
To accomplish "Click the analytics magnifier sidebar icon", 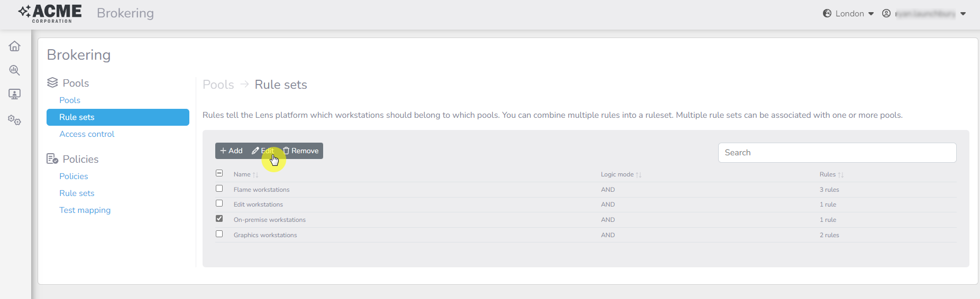I will (15, 70).
